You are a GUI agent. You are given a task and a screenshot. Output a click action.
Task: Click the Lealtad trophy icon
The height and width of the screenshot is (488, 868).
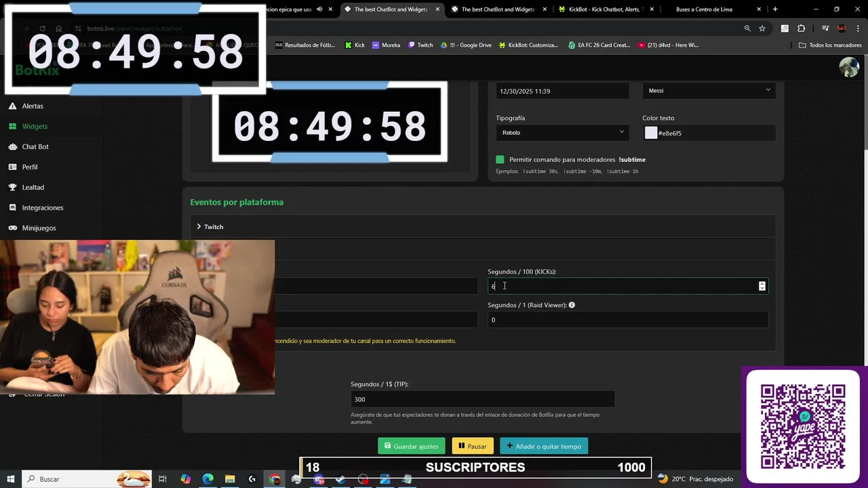click(12, 187)
